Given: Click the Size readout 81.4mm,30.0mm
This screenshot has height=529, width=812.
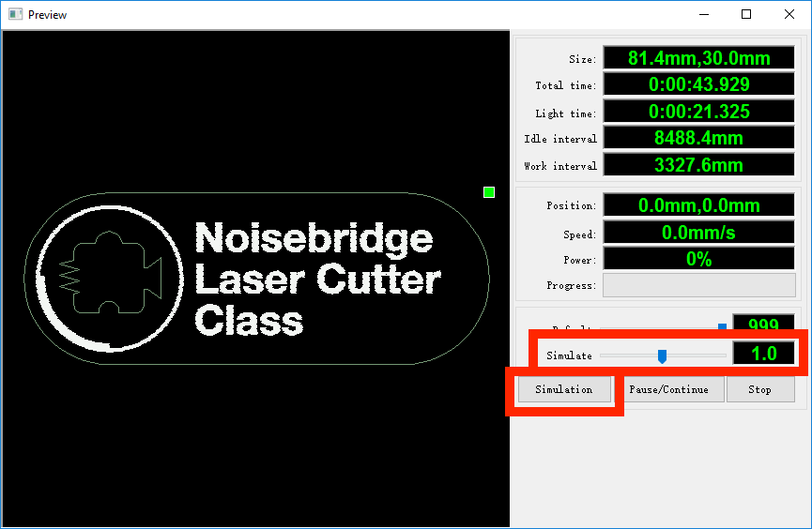Looking at the screenshot, I should (698, 58).
